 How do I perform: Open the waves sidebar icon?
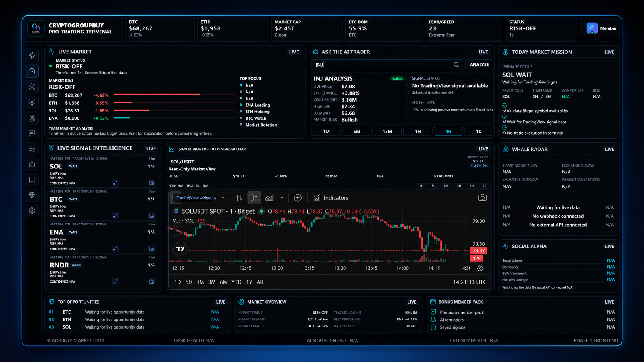tap(32, 149)
